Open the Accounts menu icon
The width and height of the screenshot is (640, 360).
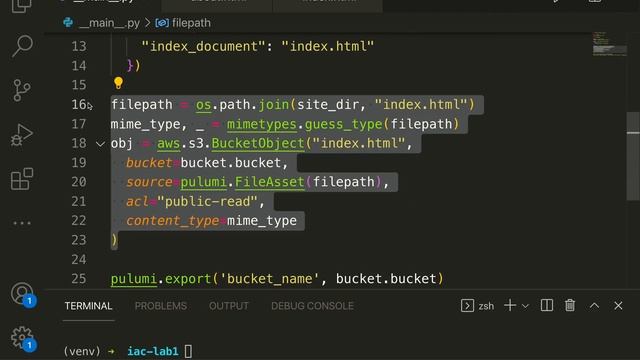[22, 293]
